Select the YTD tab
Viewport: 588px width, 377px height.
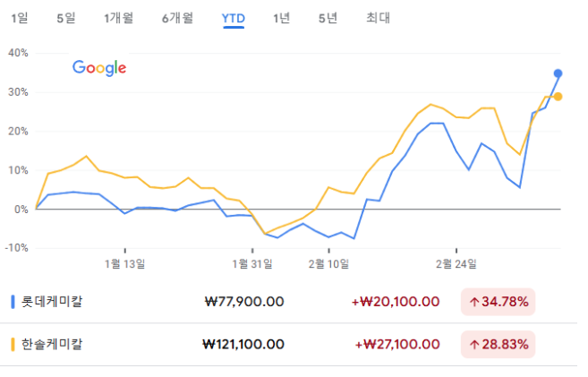coord(234,19)
